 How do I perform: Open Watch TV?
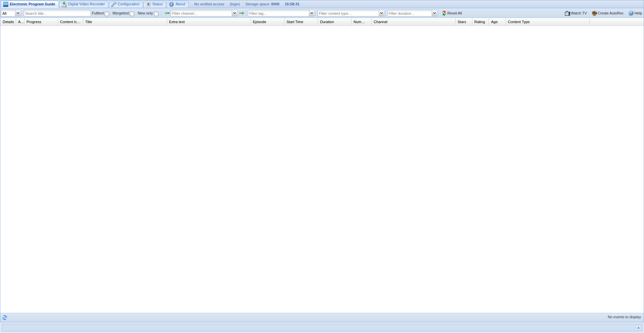(576, 13)
